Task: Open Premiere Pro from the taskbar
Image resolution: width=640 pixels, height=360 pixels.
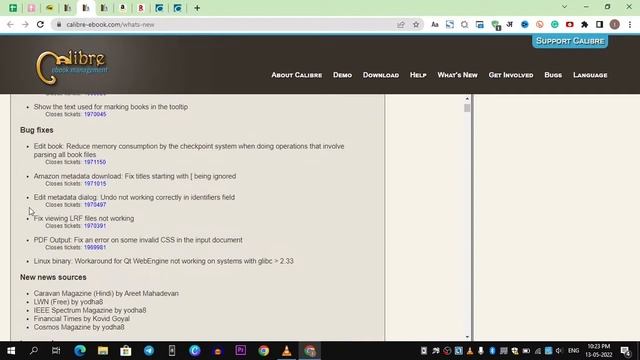Action: pyautogui.click(x=241, y=351)
